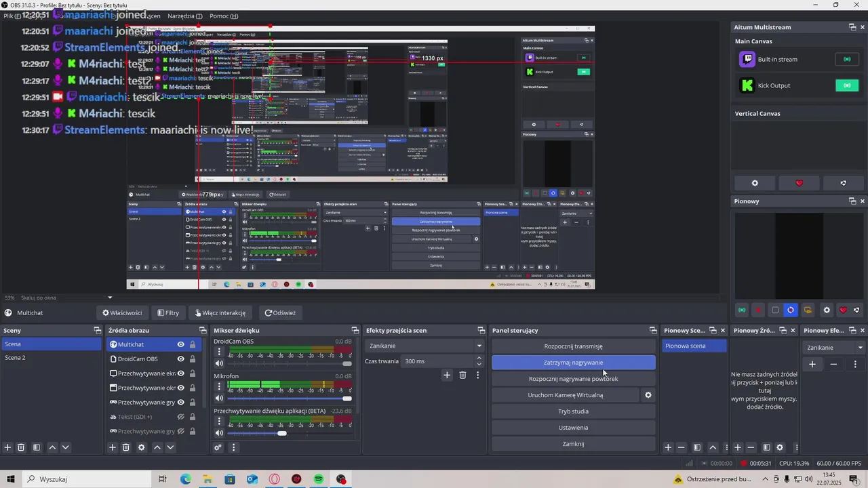
Task: Add vertical scene with plus in Pionowy Sceny
Action: coord(668,447)
